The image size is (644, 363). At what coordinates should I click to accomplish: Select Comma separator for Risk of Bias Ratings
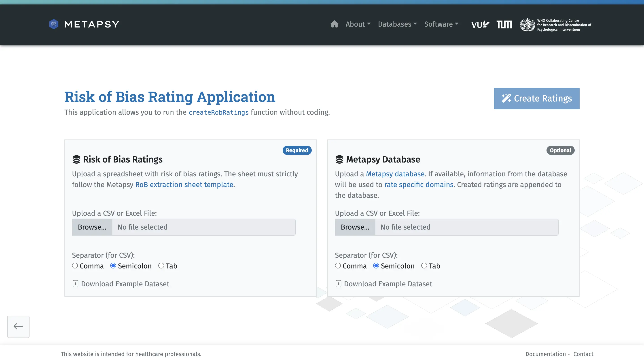tap(75, 266)
